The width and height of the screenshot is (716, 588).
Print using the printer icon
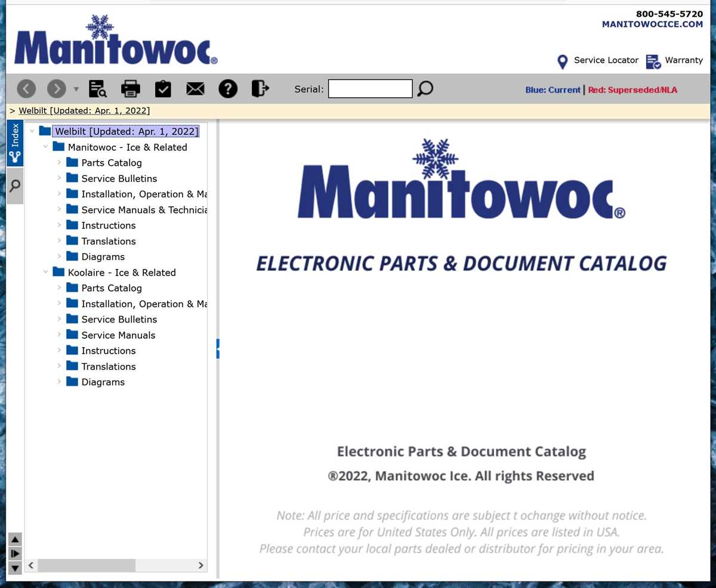tap(130, 89)
